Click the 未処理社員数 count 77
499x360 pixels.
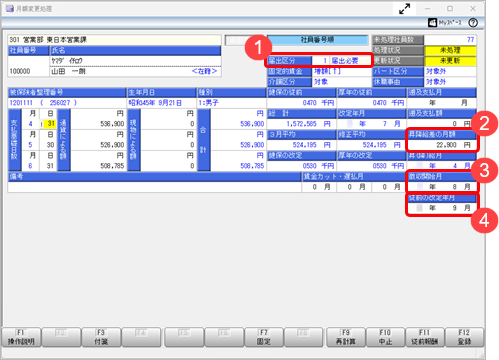(x=450, y=40)
